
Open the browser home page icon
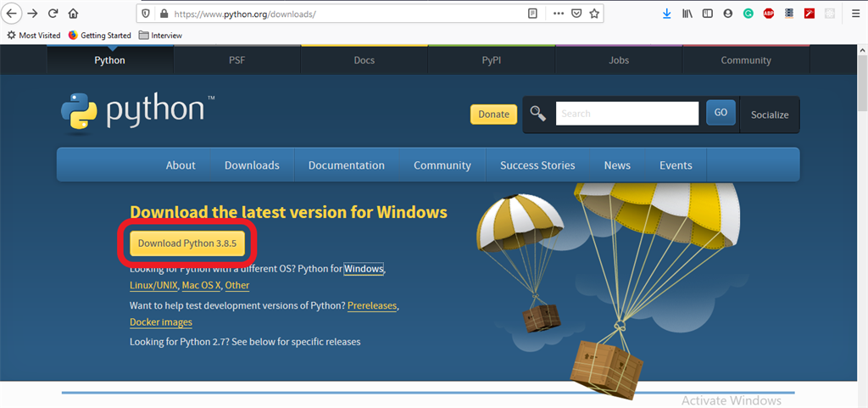73,14
